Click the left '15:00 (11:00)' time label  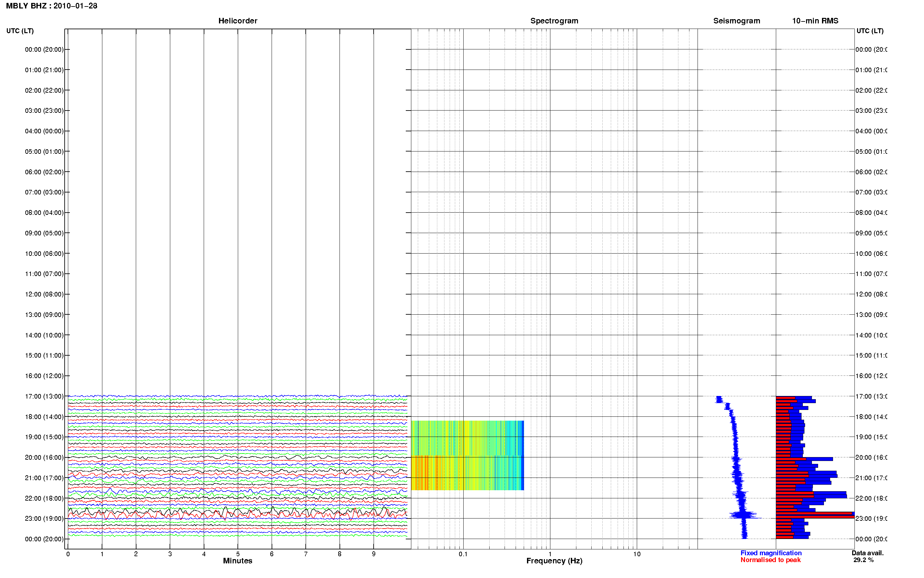tap(44, 356)
